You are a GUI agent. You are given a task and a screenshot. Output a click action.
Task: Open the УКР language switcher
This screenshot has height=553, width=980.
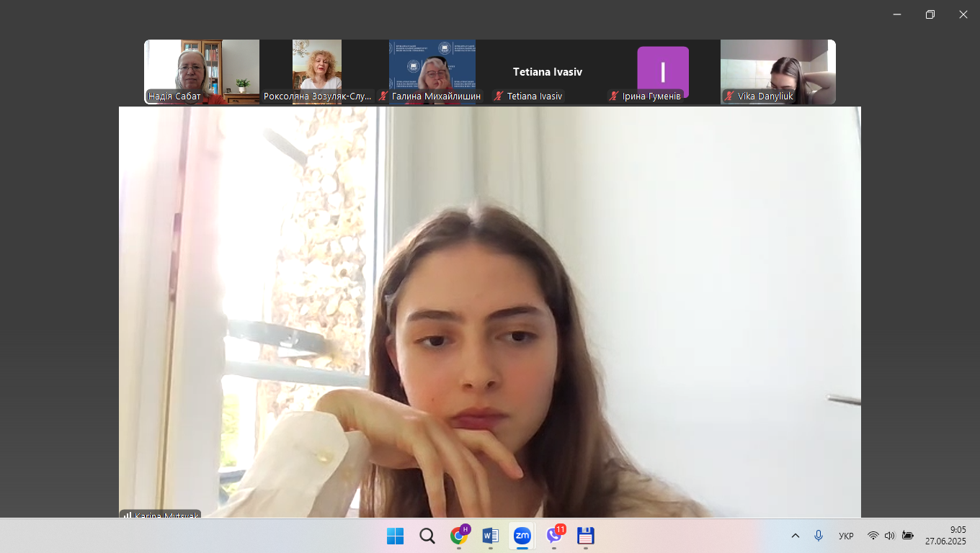pos(846,536)
